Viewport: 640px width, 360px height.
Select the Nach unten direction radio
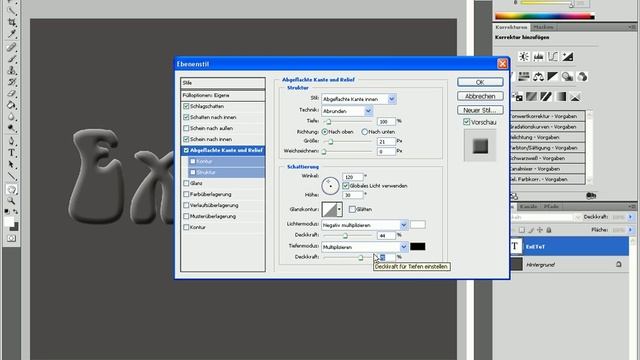364,132
